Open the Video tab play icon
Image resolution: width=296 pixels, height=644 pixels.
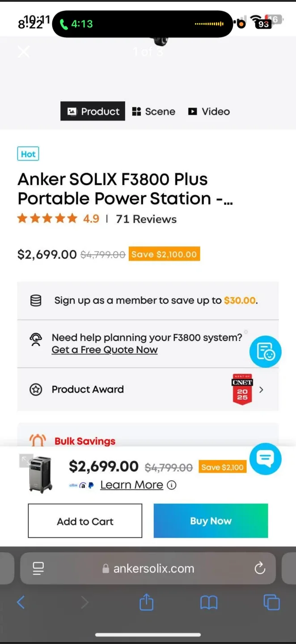193,111
